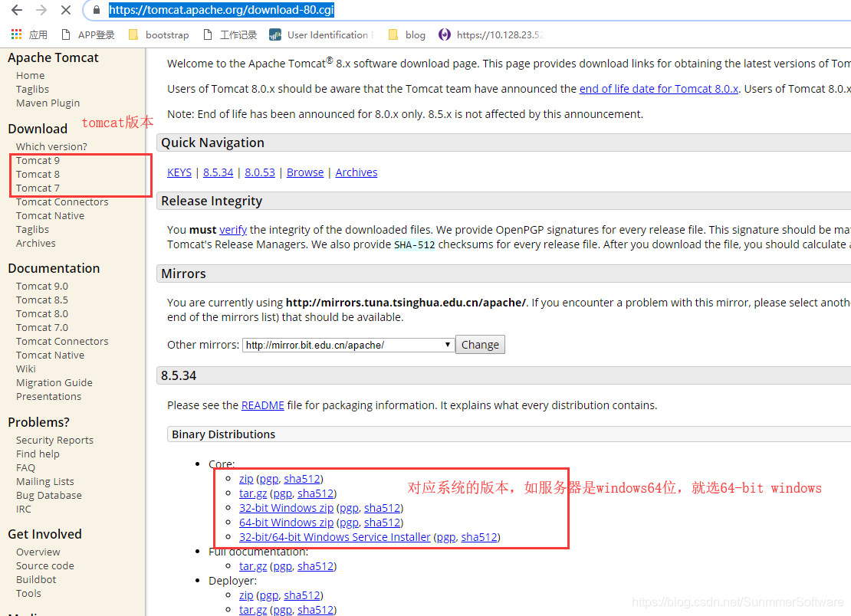Open Bug Database sidebar link
851x616 pixels.
[49, 496]
